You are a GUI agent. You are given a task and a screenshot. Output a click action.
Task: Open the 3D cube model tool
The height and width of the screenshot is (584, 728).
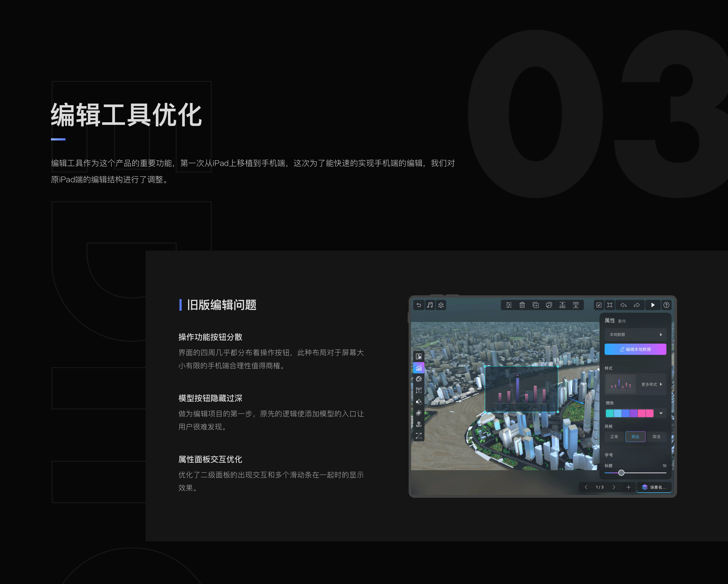click(x=441, y=305)
